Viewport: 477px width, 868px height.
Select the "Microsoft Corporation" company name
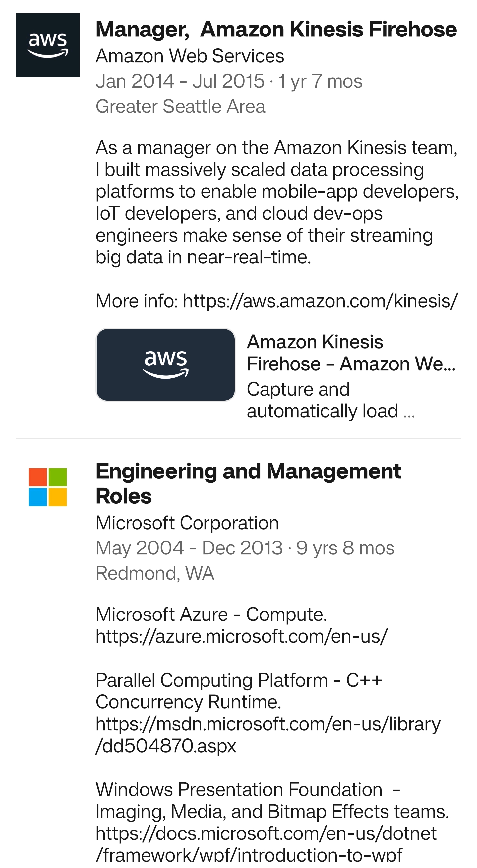pyautogui.click(x=187, y=523)
